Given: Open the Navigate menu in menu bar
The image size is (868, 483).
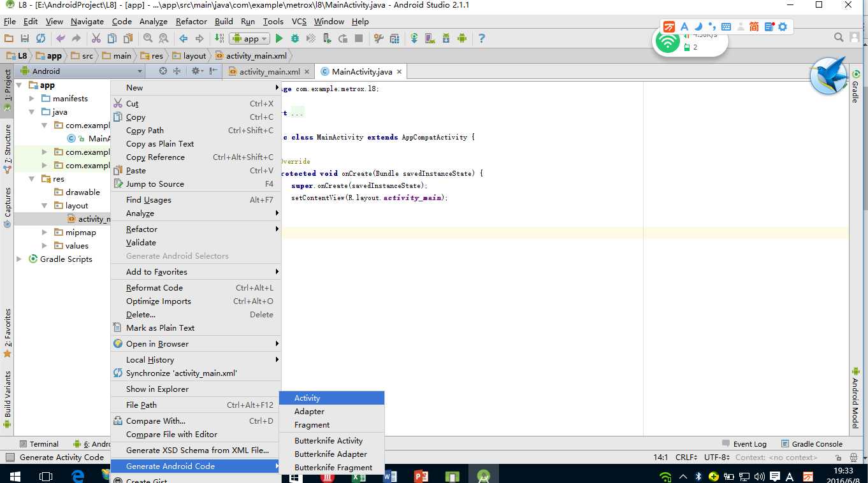Looking at the screenshot, I should pos(87,21).
